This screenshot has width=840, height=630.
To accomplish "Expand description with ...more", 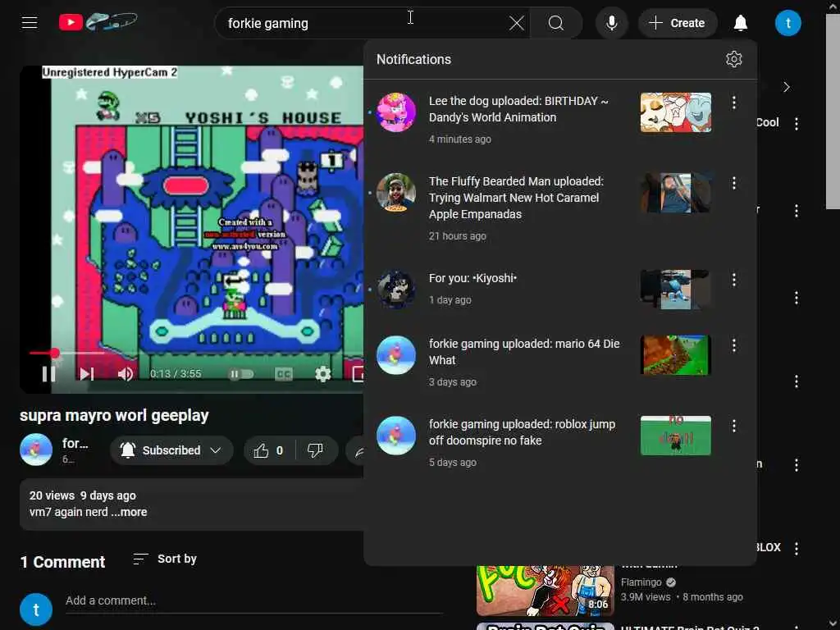I will click(x=129, y=512).
